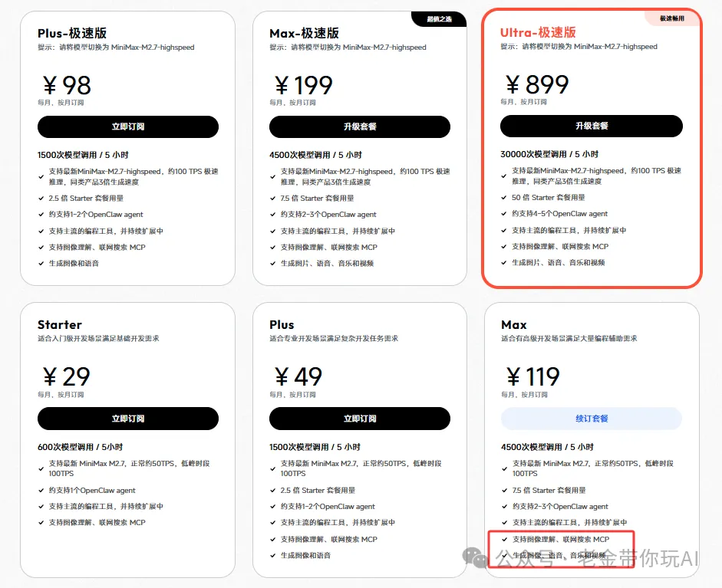
Task: Click the 续订套餐 button on the Max plan
Action: click(591, 419)
